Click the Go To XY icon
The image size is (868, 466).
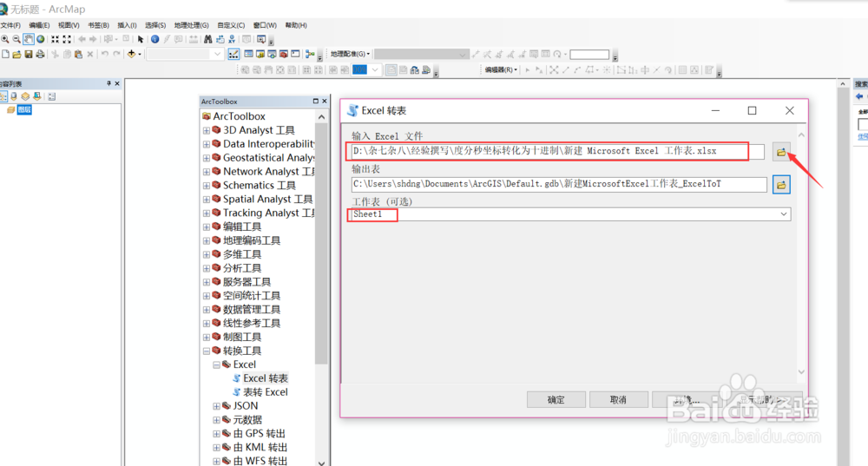coord(232,39)
